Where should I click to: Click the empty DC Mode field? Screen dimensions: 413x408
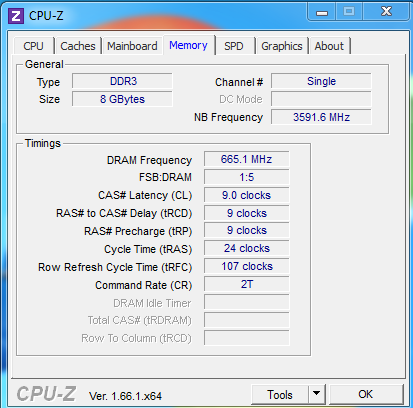point(321,99)
